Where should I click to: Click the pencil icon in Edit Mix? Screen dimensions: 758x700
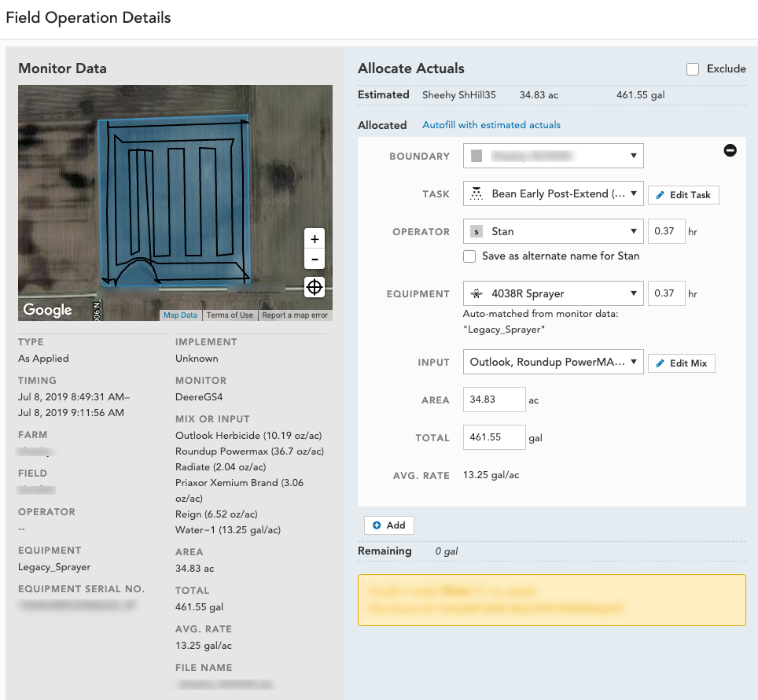[x=660, y=363]
